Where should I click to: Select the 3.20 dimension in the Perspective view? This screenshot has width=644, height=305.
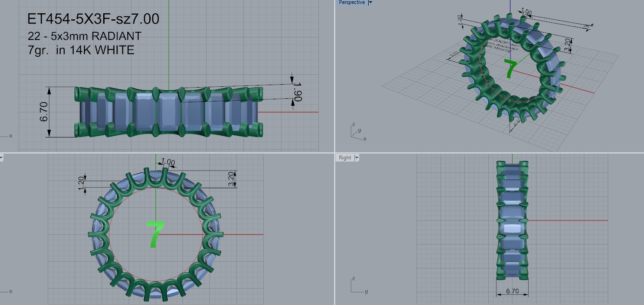567,44
